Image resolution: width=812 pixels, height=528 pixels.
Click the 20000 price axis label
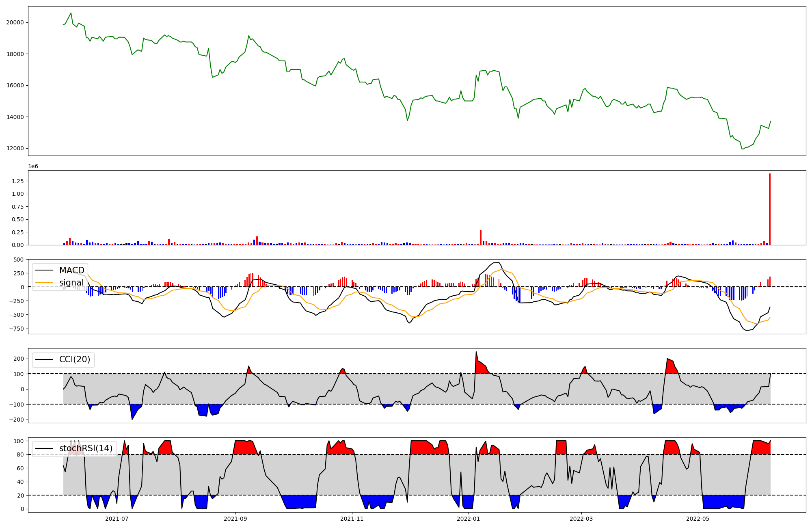(15, 23)
